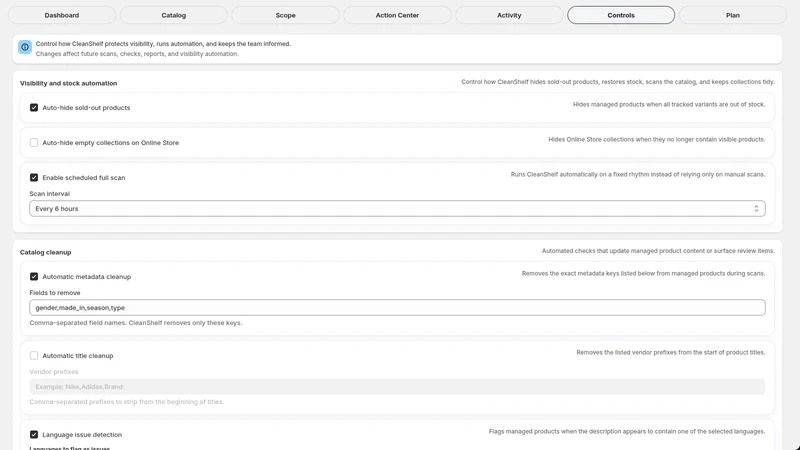
Task: Click 'Removes the listed vendor prefixes' description
Action: pyautogui.click(x=670, y=353)
